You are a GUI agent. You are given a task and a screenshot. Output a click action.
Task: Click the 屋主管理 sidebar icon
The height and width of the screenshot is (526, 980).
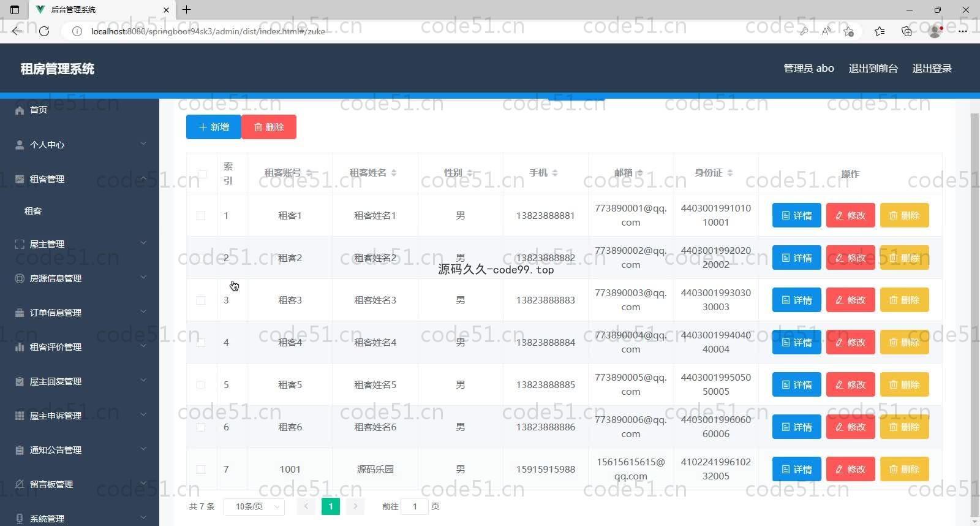20,244
